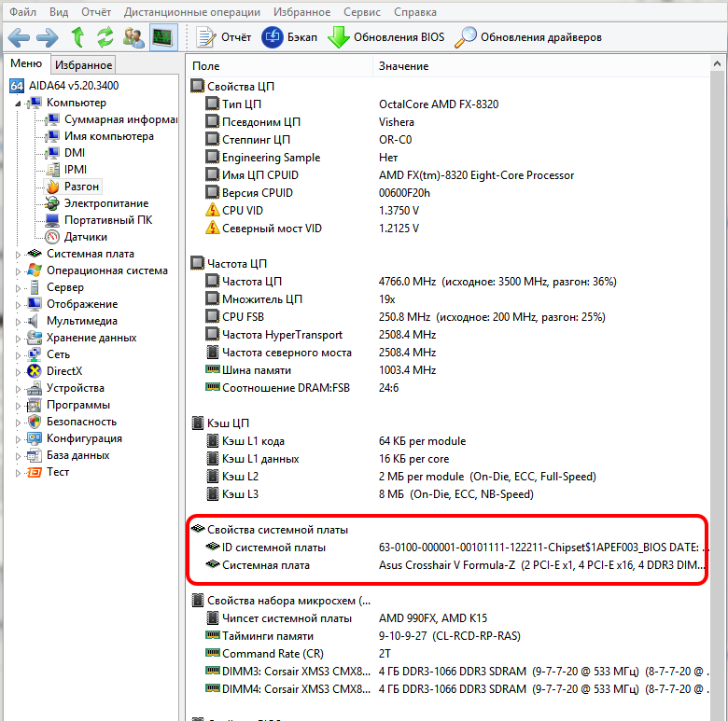Click the Разгон flame icon
Screen dimensions: 728x721
point(52,187)
